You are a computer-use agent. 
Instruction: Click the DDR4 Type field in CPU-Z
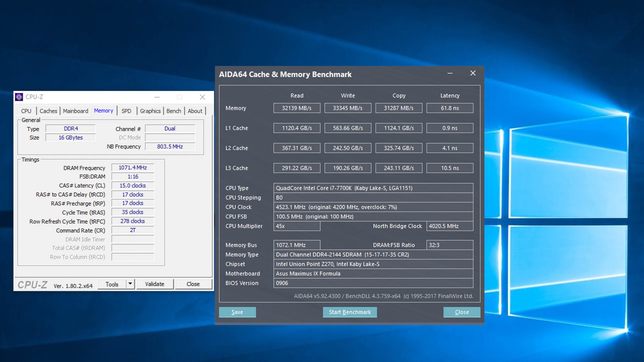point(71,129)
